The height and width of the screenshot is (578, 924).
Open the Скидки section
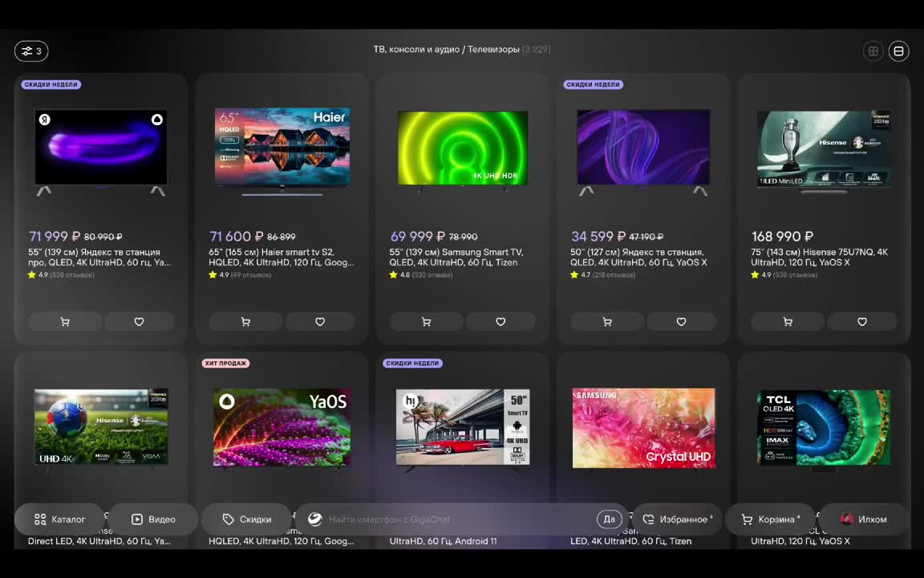coord(247,519)
